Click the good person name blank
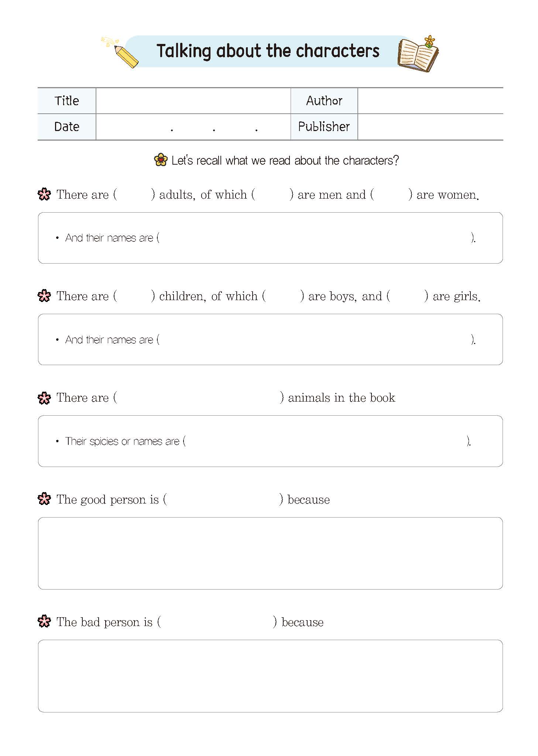538x756 pixels. 223,499
